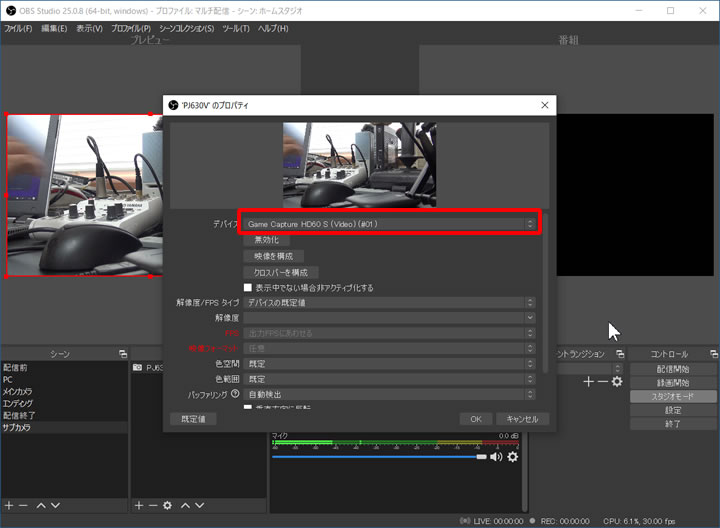This screenshot has height=528, width=720.
Task: Undock the コントロール panel icon
Action: pos(714,354)
